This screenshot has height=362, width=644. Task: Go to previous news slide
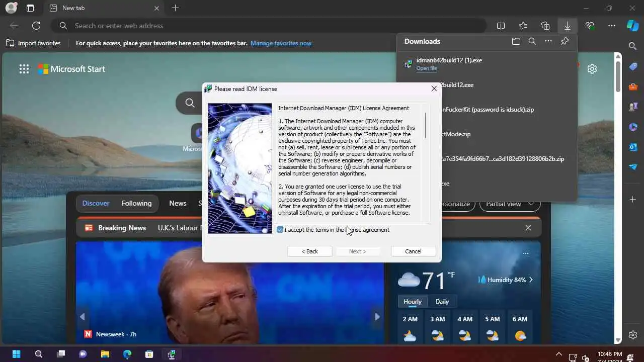pyautogui.click(x=83, y=317)
